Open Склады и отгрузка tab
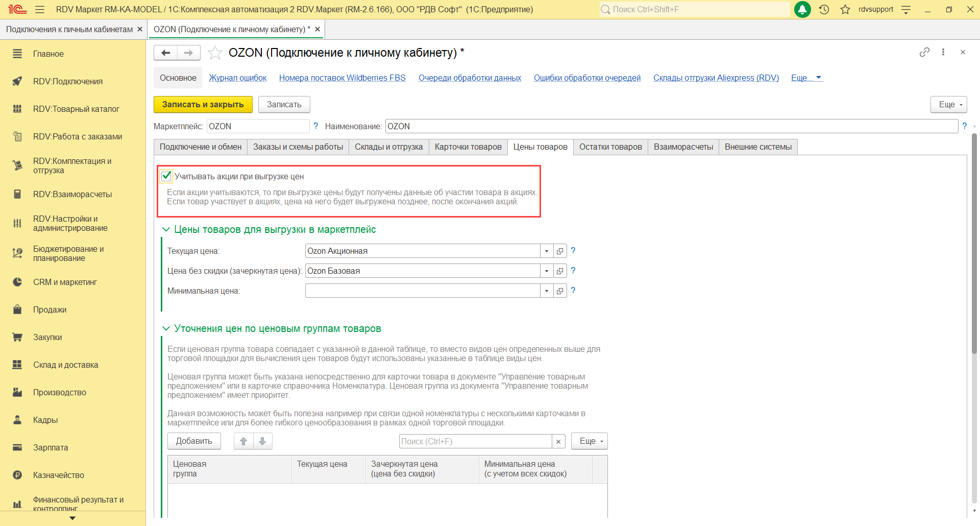The width and height of the screenshot is (980, 526). pos(388,147)
